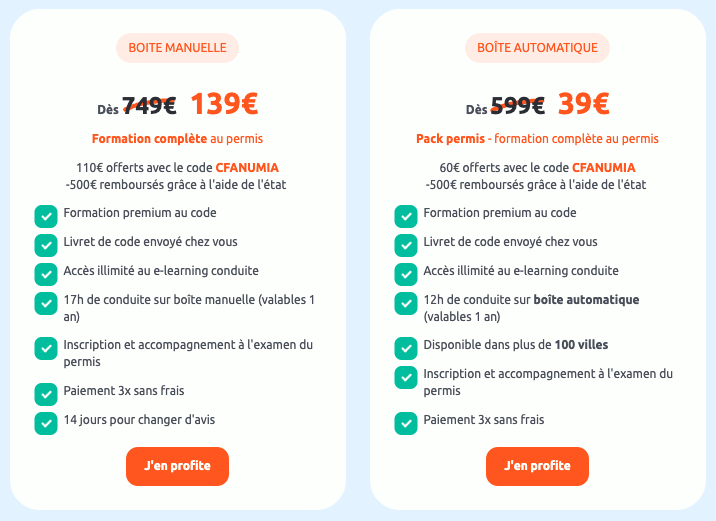The height and width of the screenshot is (521, 716).
Task: Click the CFANUMIA code in manual card
Action: 247,167
